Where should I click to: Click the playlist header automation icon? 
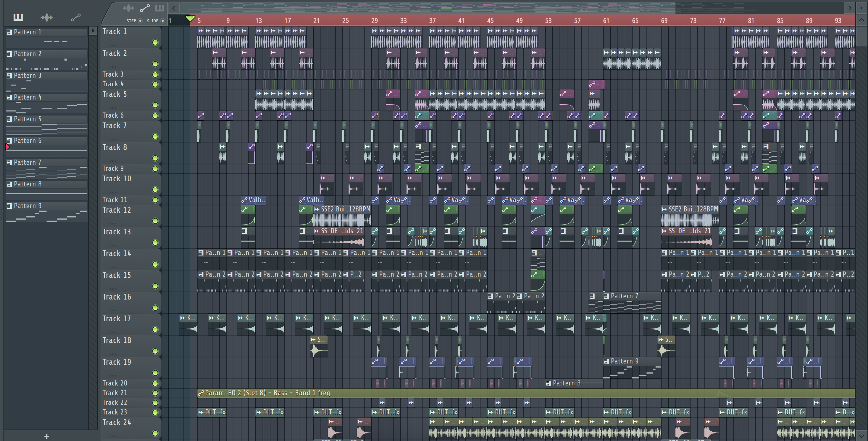click(x=145, y=8)
